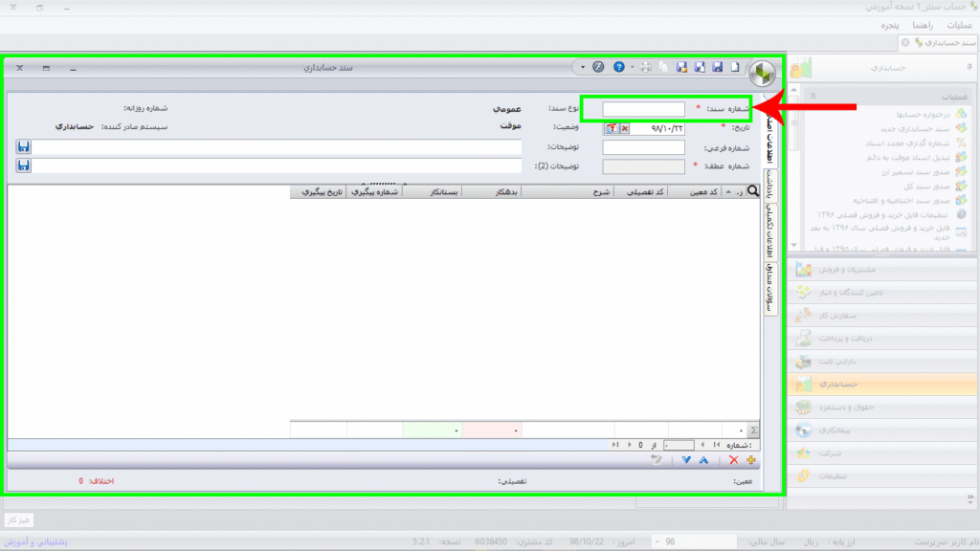Open the calendar picker in the تاریخ field
The width and height of the screenshot is (980, 551).
611,128
